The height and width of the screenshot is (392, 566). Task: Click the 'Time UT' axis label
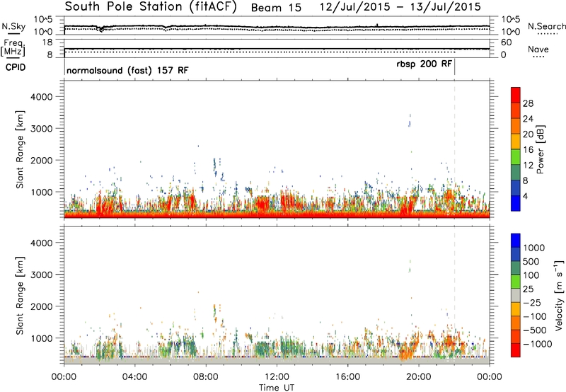(277, 388)
